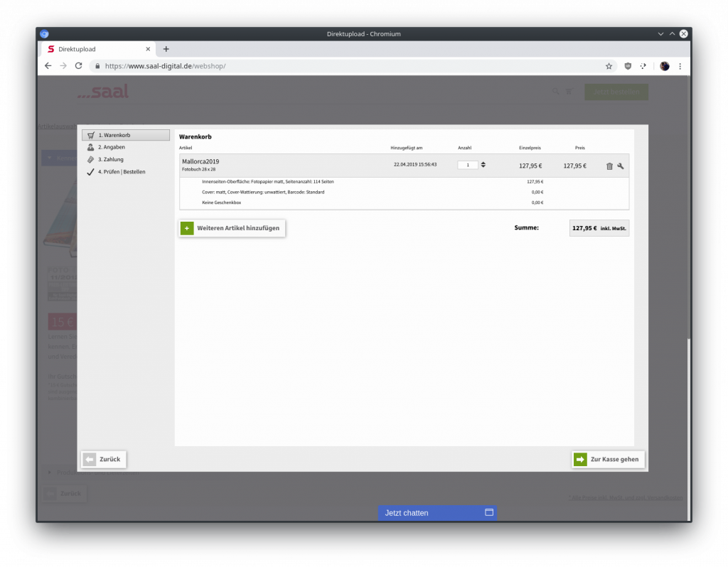Click the shield extension icon in the toolbar

(628, 66)
